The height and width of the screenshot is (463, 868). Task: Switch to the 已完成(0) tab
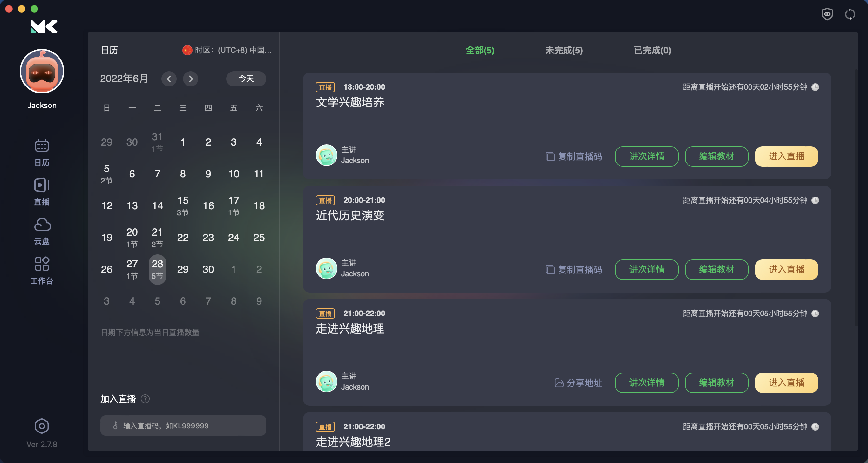click(x=652, y=50)
